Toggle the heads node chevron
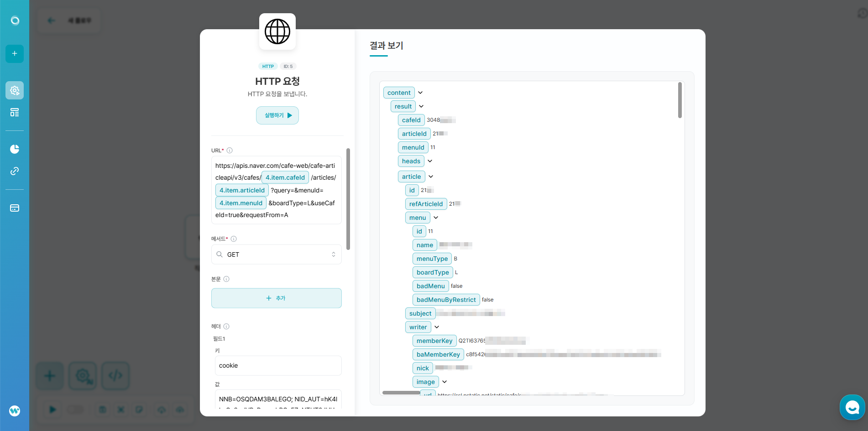This screenshot has width=868, height=431. [x=430, y=161]
